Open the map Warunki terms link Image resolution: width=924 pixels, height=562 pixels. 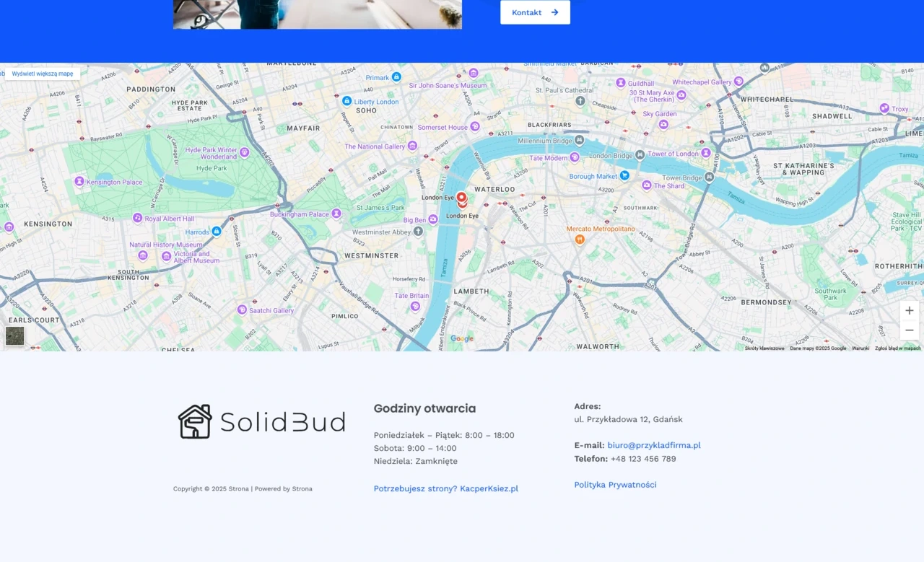tap(860, 348)
